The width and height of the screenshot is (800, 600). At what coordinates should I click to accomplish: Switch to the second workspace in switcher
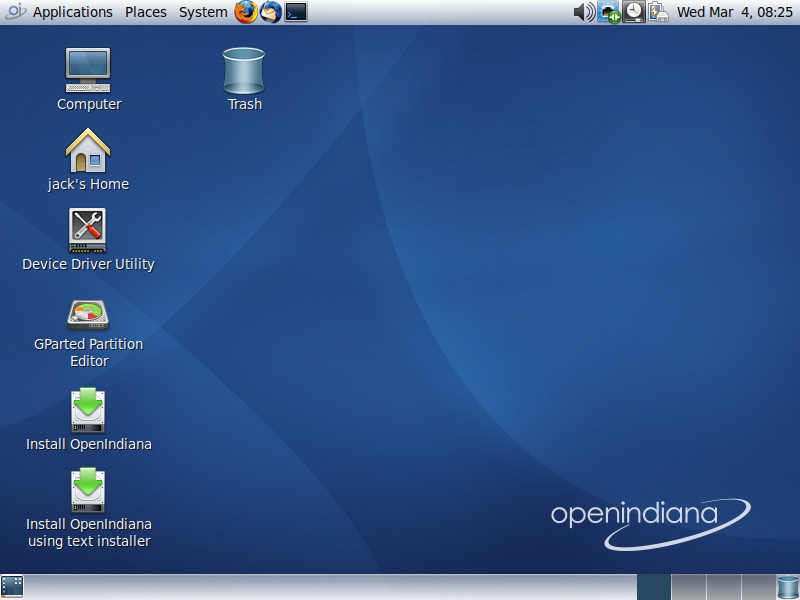(688, 587)
